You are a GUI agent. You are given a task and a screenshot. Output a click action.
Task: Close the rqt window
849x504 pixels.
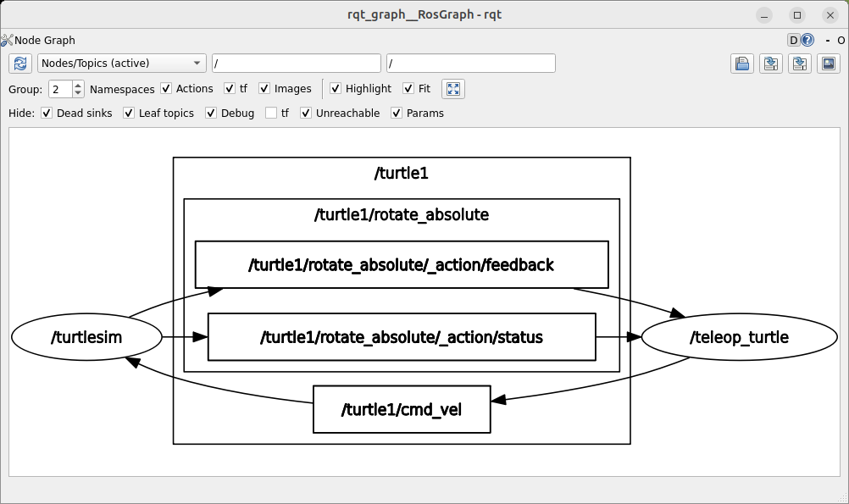point(830,15)
